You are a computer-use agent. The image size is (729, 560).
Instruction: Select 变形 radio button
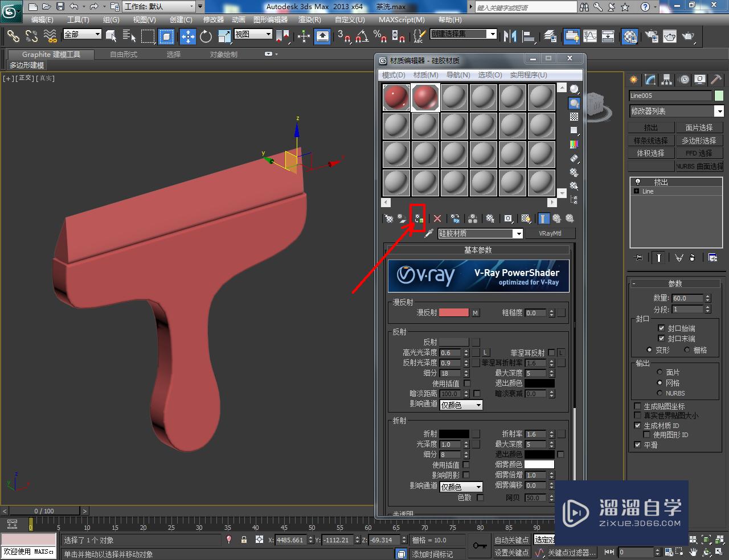pos(649,350)
